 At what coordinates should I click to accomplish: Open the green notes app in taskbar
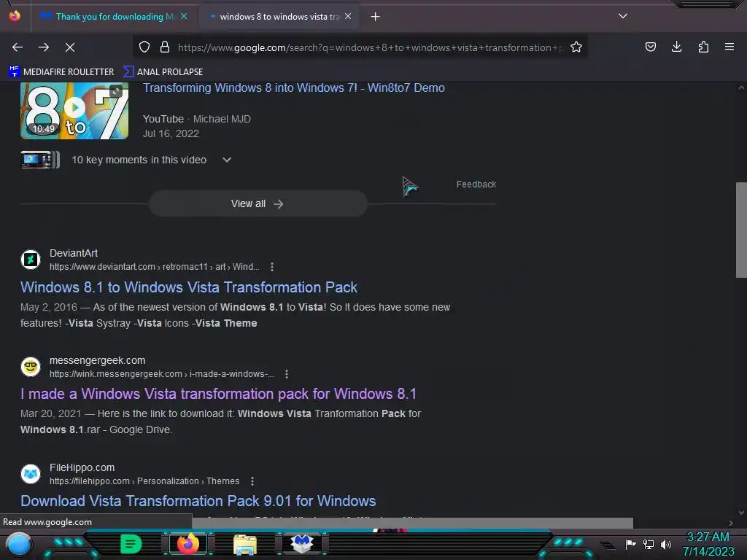(x=131, y=544)
